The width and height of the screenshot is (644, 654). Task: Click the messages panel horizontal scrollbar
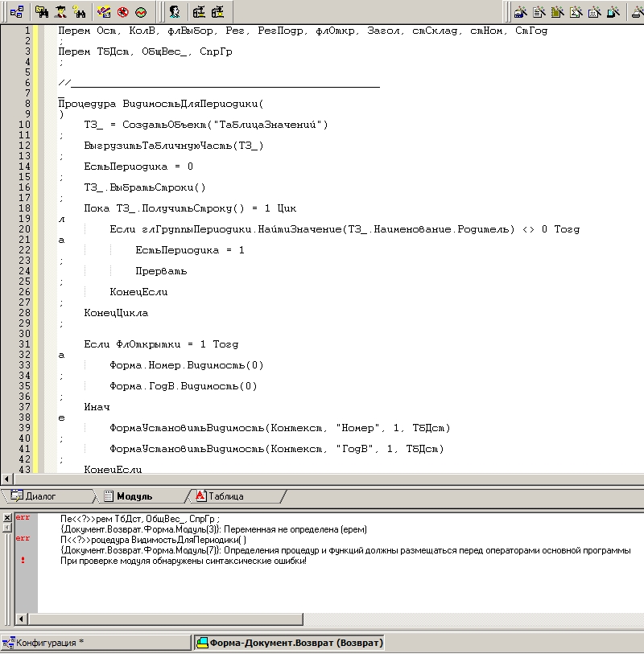tap(322, 619)
